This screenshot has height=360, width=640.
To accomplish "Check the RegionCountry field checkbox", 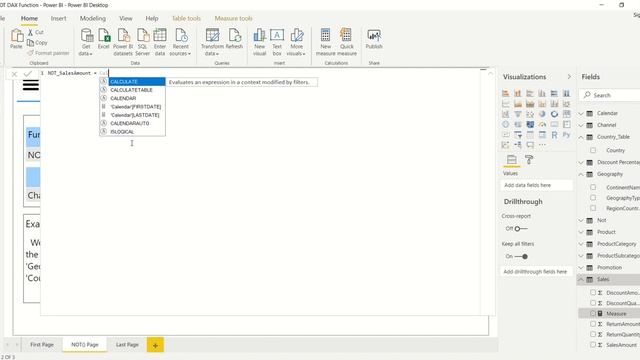I will [x=593, y=208].
